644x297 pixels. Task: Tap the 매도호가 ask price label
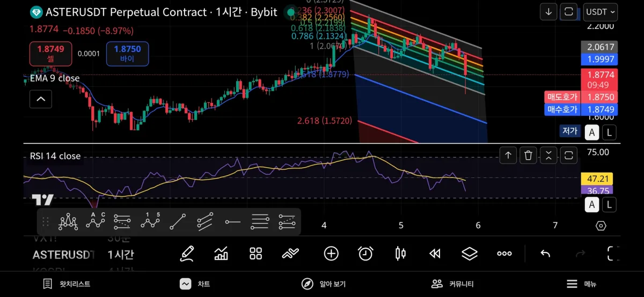562,97
